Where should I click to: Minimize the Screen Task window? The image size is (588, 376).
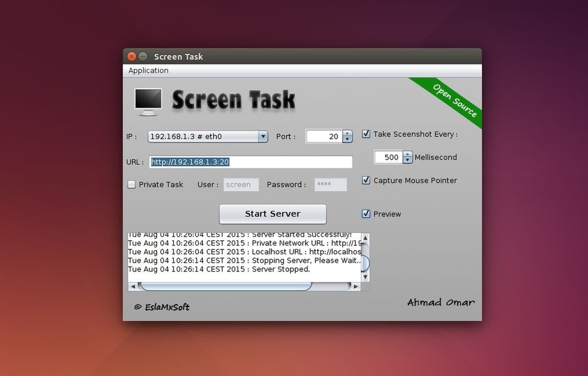coord(143,56)
